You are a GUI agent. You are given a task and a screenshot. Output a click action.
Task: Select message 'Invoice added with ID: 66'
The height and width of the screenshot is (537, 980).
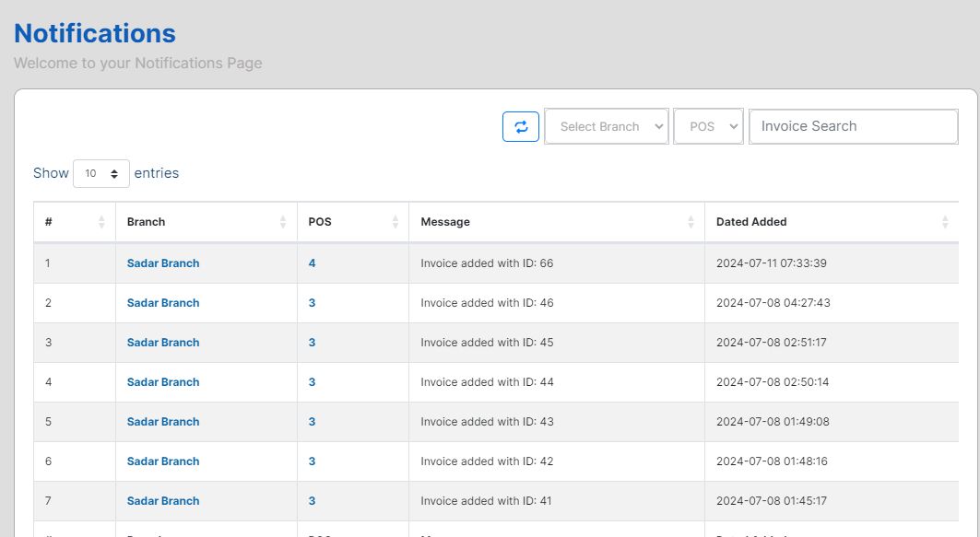[x=487, y=263]
